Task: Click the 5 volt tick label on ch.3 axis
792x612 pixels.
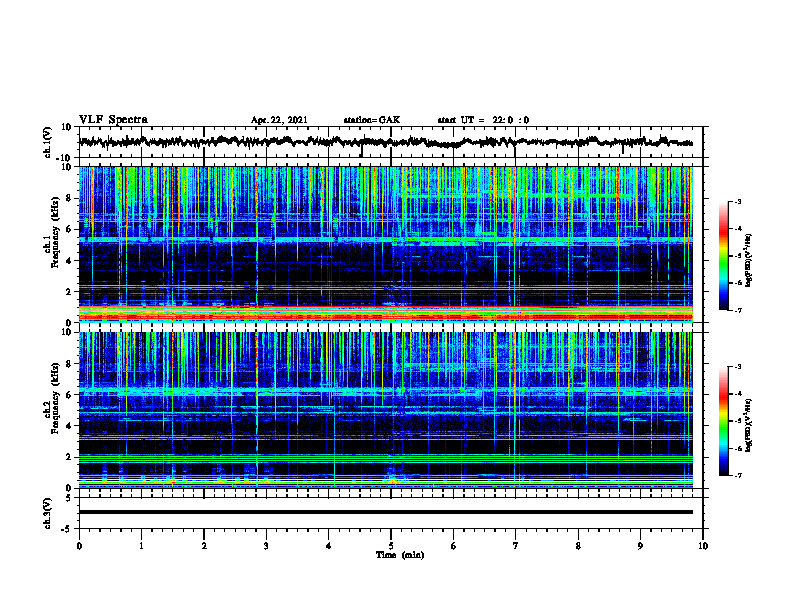Action: [x=70, y=498]
